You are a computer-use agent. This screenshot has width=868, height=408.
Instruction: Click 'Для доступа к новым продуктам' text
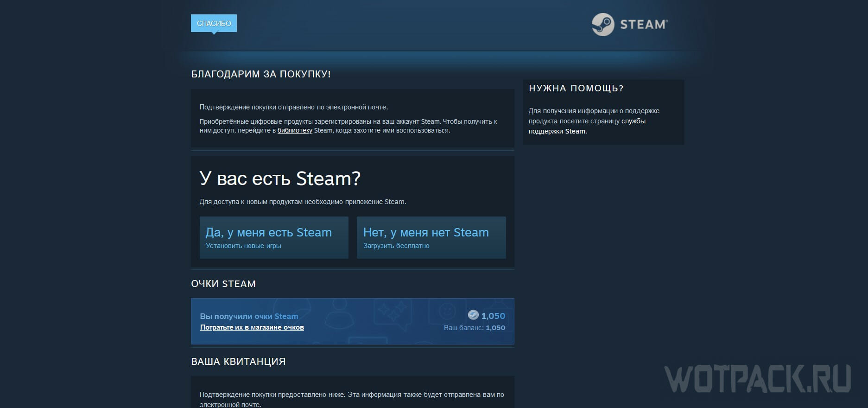coord(303,202)
